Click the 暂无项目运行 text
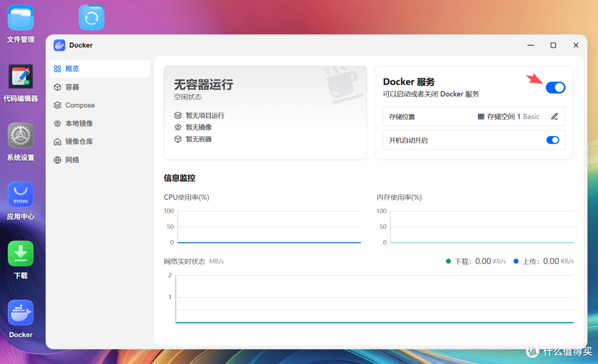Viewport: 598px width, 364px height. click(x=205, y=115)
